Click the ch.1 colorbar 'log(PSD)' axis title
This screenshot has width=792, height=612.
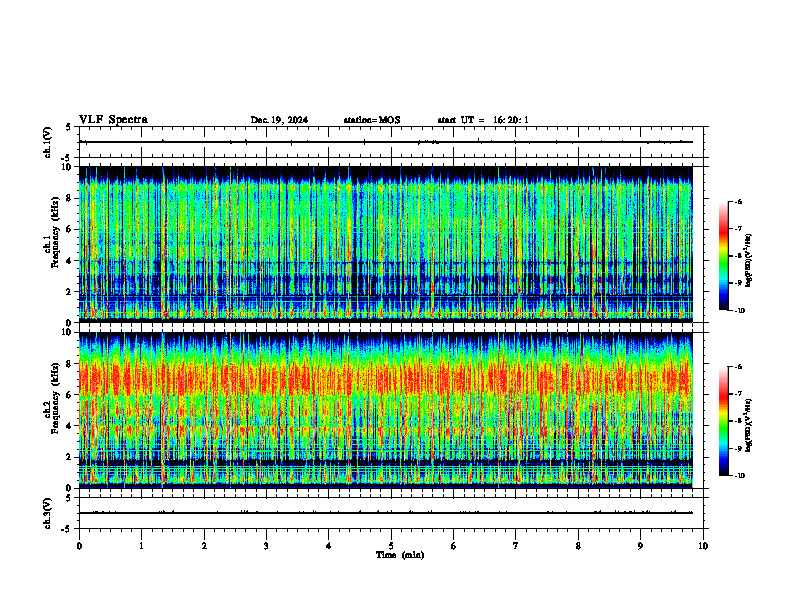pyautogui.click(x=749, y=261)
